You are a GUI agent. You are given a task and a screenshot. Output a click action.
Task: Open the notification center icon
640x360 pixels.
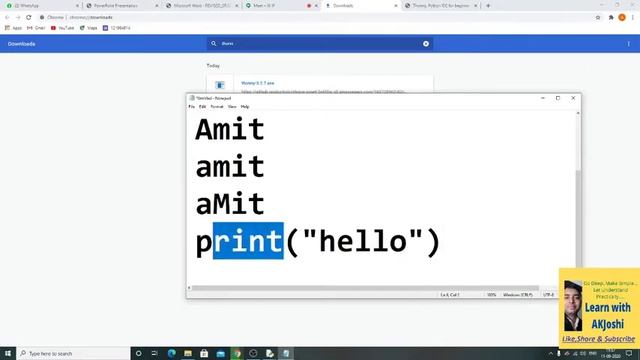pos(629,353)
